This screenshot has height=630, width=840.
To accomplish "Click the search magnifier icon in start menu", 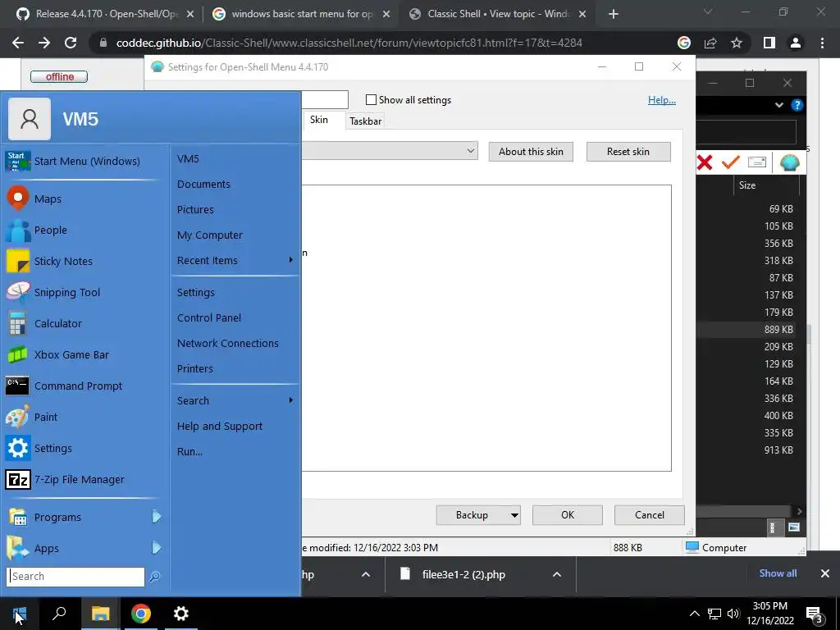I will (x=154, y=577).
